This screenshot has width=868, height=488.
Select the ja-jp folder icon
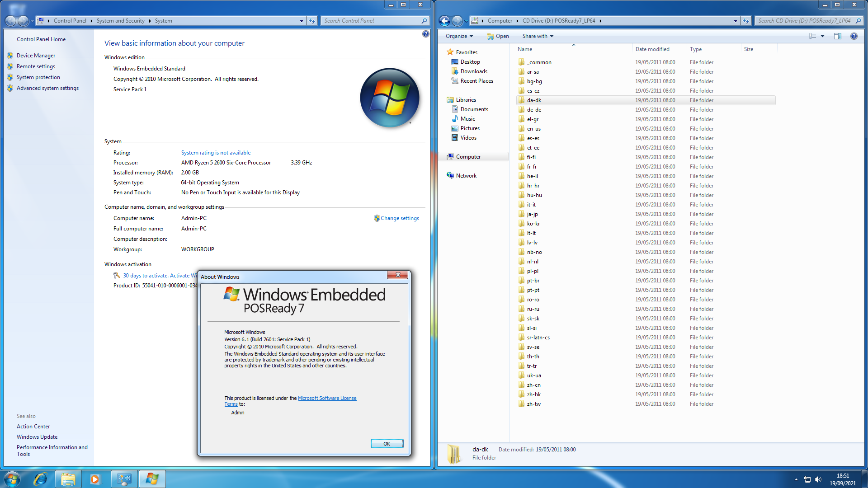(521, 214)
